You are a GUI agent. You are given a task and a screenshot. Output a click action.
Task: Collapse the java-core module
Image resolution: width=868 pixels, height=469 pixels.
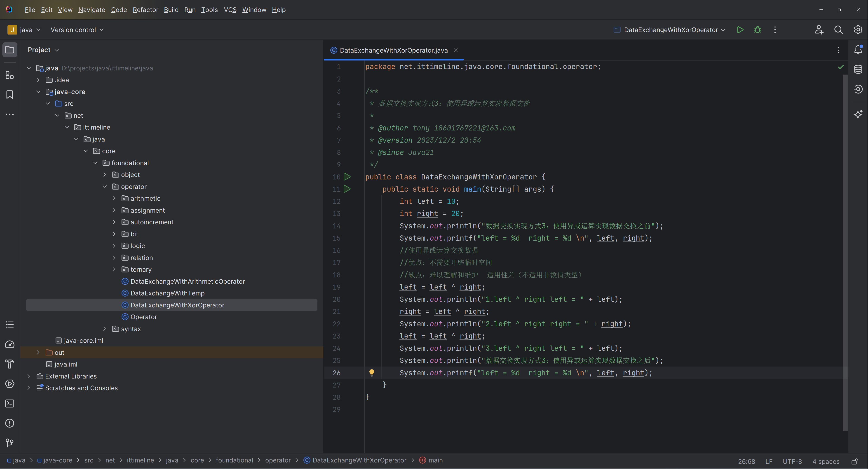point(38,92)
